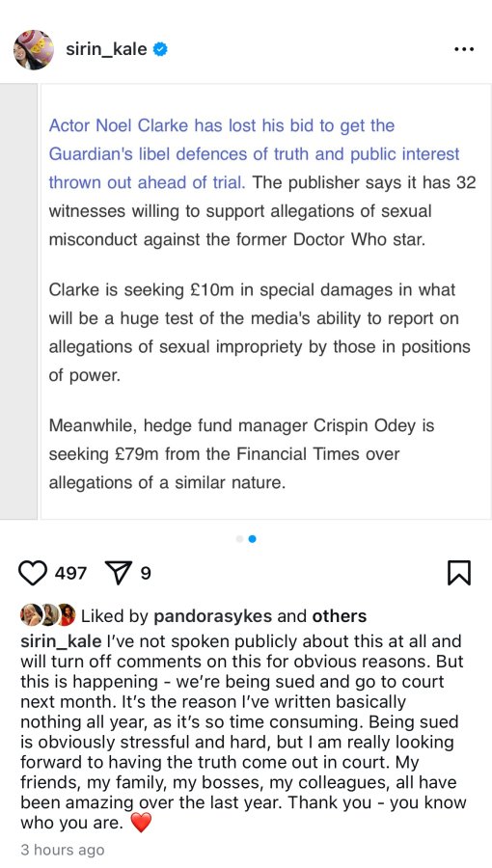
Task: Tap the carousel image text card
Action: 266,302
